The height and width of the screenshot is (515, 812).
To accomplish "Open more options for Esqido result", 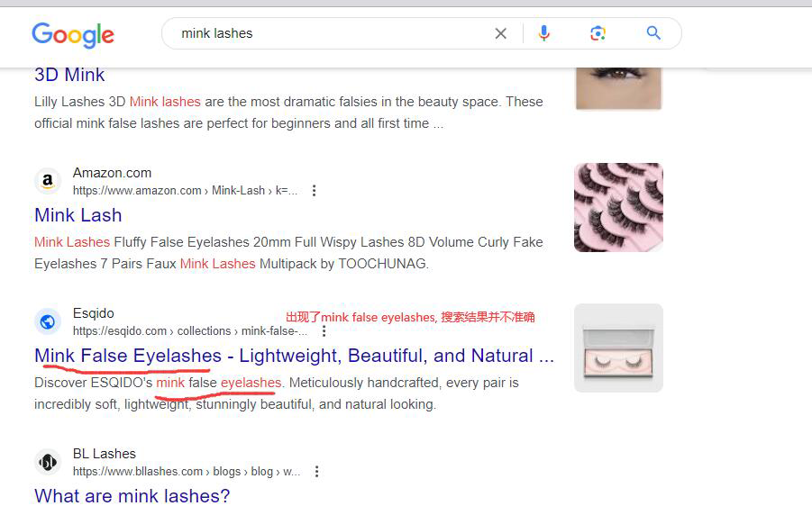I will pyautogui.click(x=324, y=331).
